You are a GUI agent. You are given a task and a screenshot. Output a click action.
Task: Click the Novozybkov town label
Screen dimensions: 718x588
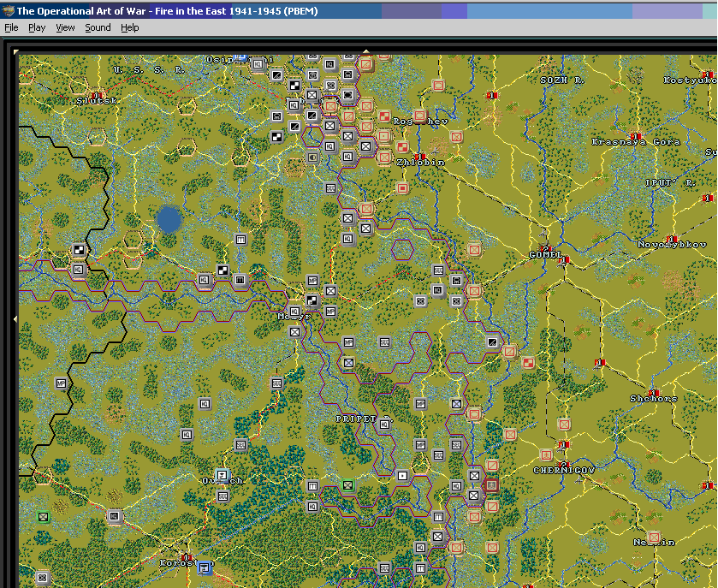click(x=672, y=245)
